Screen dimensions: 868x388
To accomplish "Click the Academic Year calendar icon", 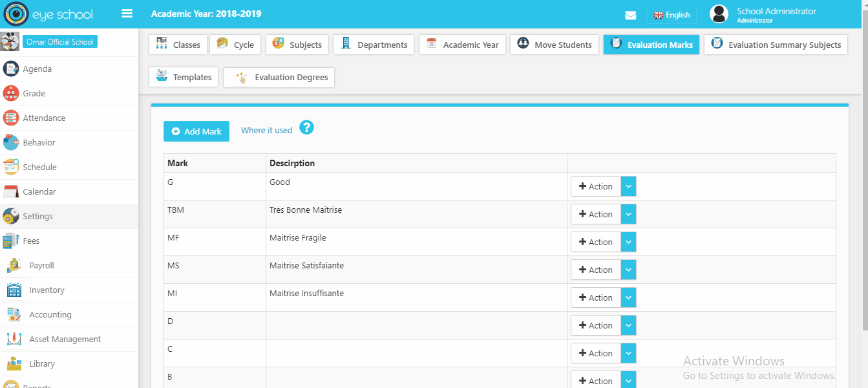I will (x=432, y=43).
